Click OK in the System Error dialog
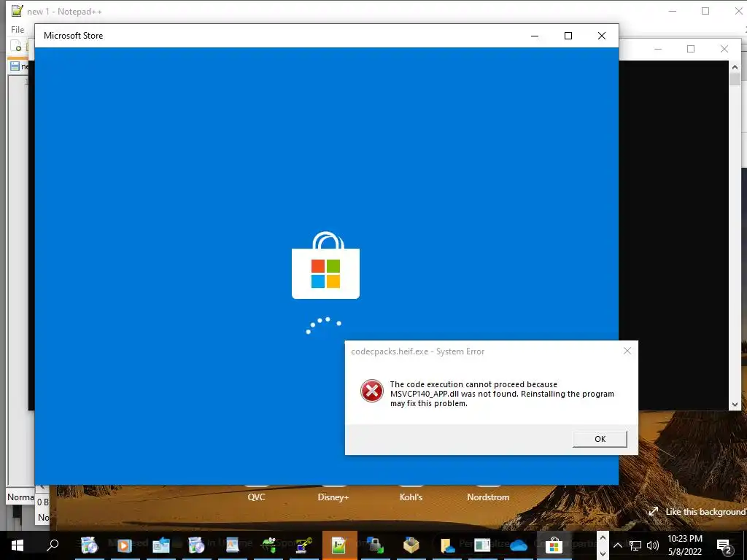The height and width of the screenshot is (560, 747). click(600, 439)
